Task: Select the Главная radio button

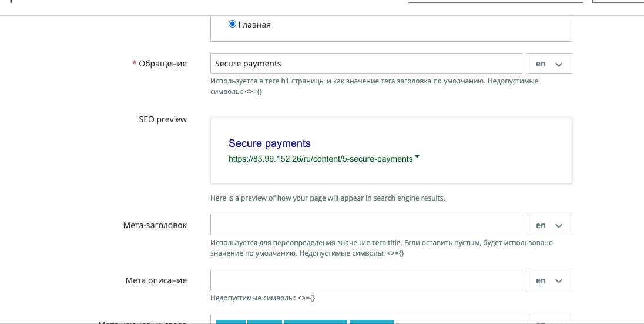Action: point(232,24)
